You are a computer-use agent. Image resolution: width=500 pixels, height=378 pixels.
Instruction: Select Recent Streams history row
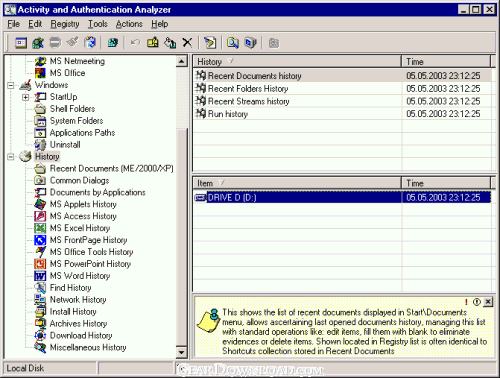(342, 101)
